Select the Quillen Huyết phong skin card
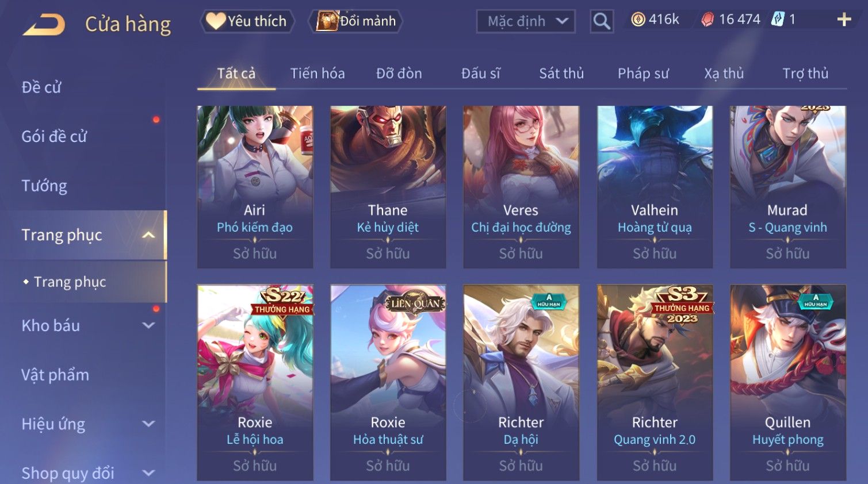This screenshot has width=868, height=484. 787,382
